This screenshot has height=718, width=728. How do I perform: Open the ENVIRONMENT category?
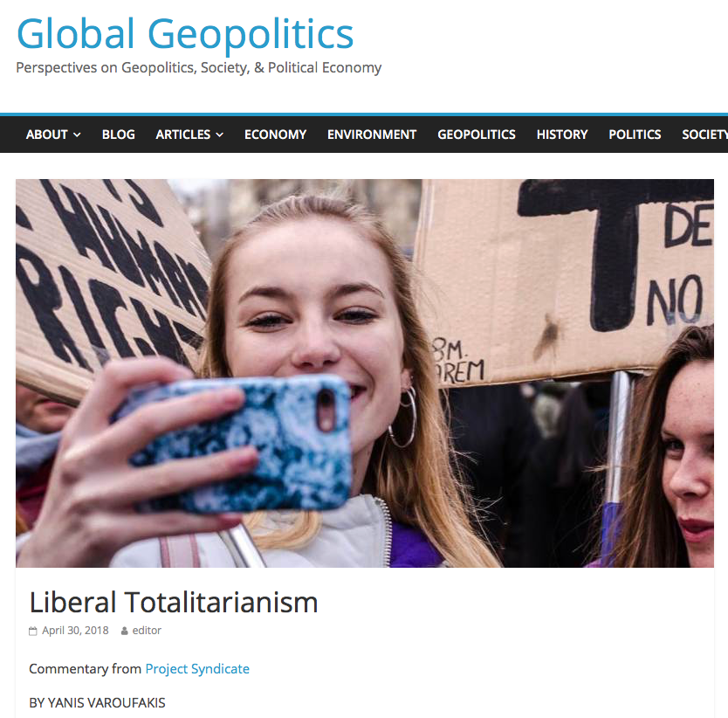(x=372, y=135)
